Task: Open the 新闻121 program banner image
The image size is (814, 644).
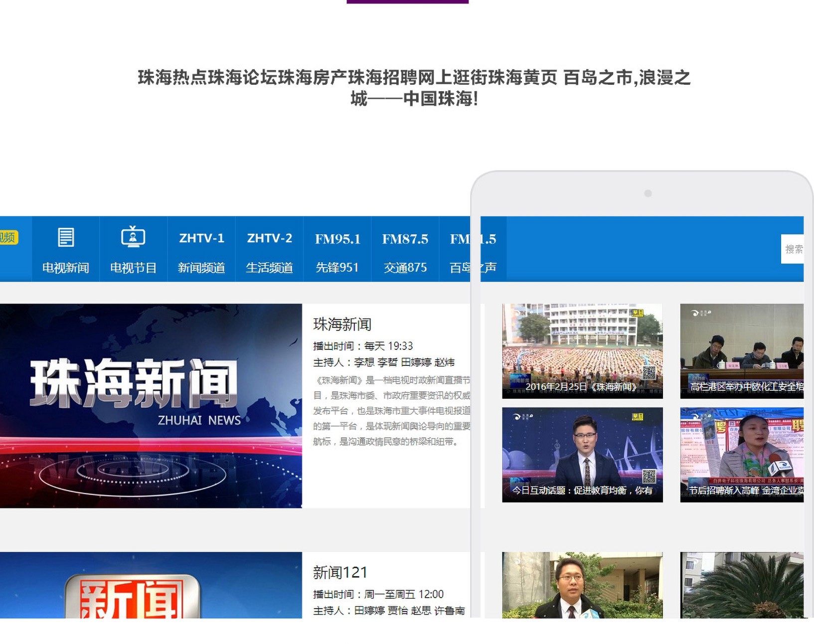Action: pos(151,586)
